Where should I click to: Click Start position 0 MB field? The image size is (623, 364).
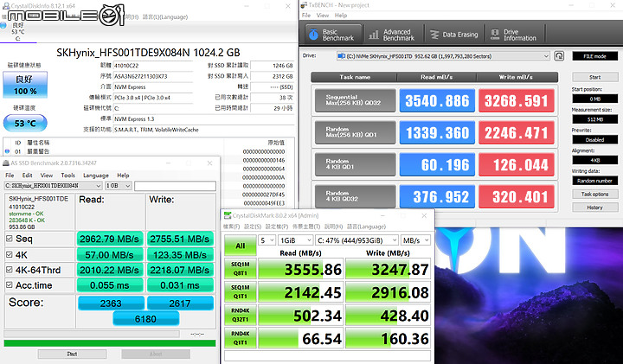click(x=594, y=99)
